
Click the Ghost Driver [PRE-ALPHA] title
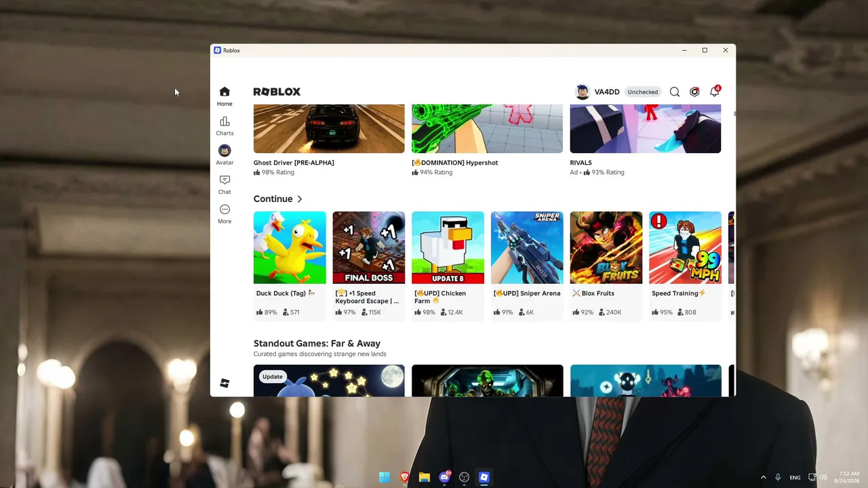pyautogui.click(x=294, y=163)
